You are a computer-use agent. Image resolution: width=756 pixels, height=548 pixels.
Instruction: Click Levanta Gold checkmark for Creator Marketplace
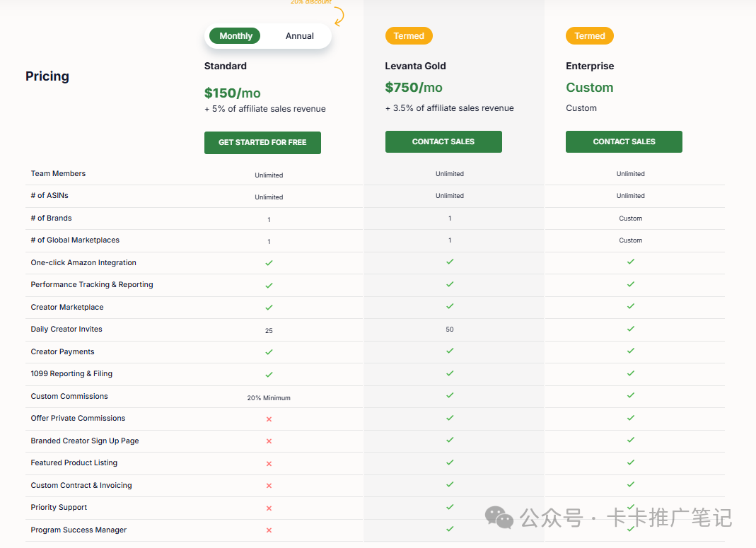(450, 306)
